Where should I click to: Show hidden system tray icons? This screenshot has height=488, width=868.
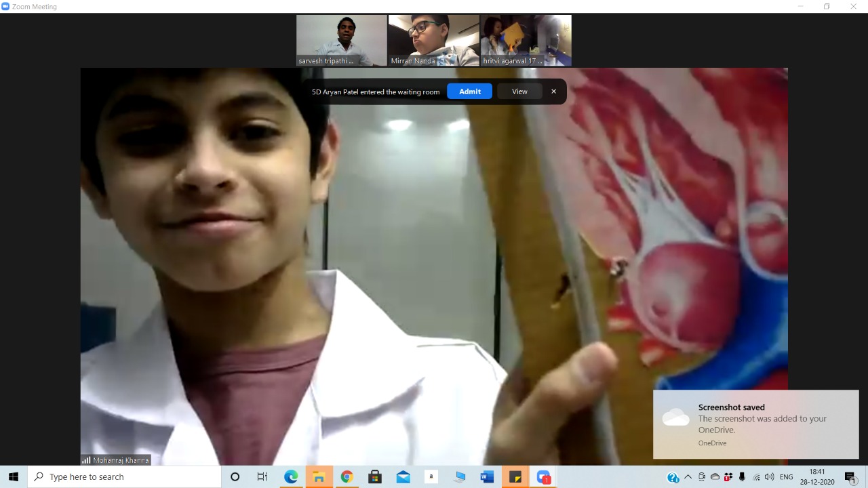(688, 477)
